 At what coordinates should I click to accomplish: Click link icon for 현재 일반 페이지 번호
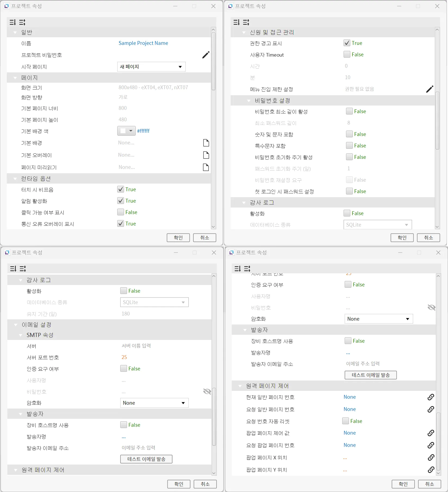[431, 397]
